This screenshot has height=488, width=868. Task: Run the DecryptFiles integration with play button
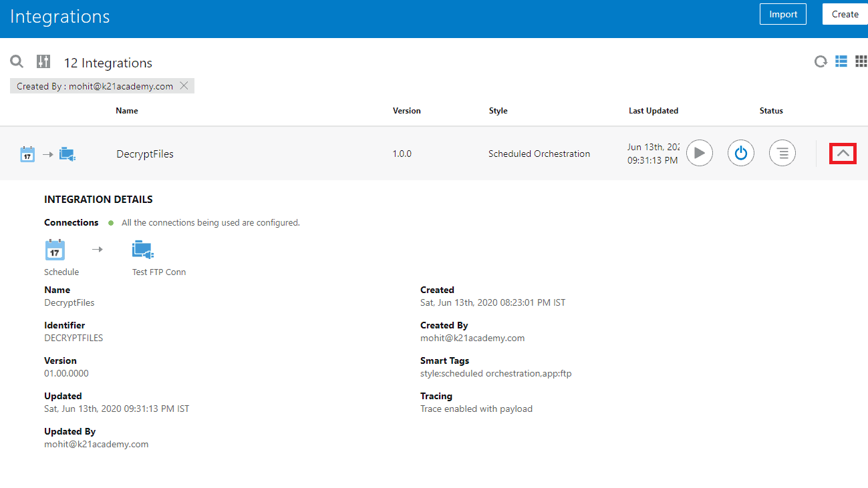pyautogui.click(x=699, y=153)
